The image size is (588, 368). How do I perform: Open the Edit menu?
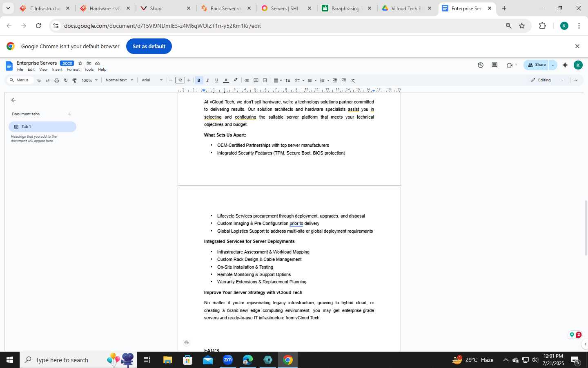click(31, 70)
